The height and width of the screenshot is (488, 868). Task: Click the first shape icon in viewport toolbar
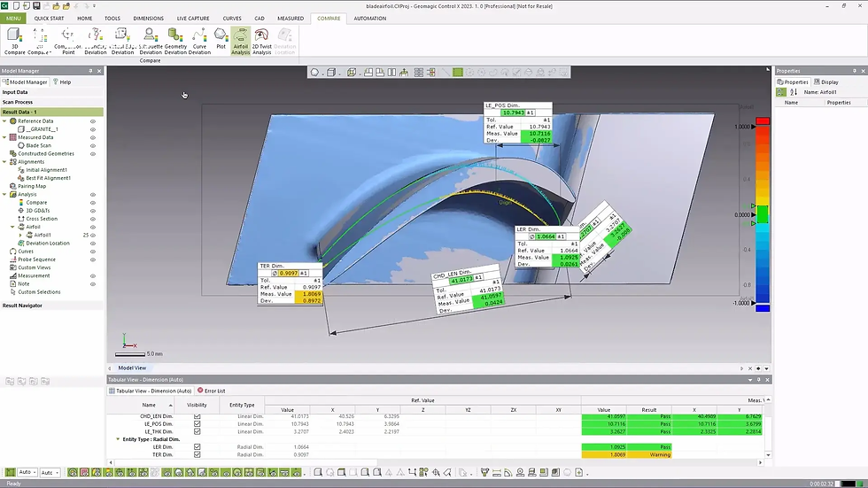314,73
